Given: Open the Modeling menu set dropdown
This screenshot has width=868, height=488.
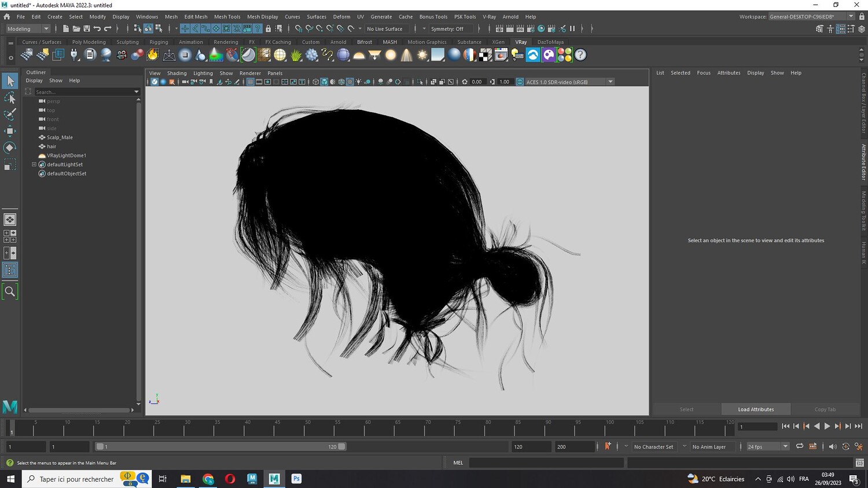Looking at the screenshot, I should [x=28, y=29].
